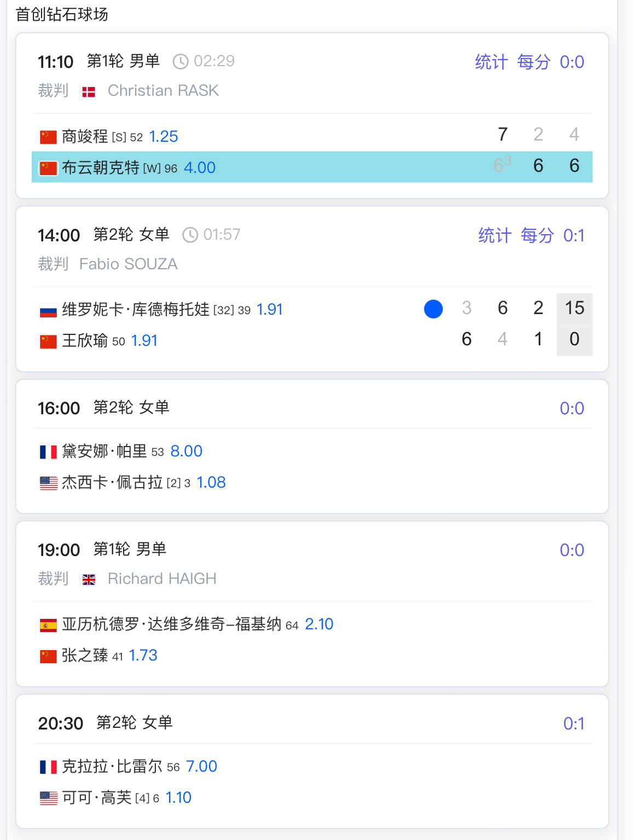
Task: Select highlighted winner row 布云朝克特
Action: click(x=312, y=167)
